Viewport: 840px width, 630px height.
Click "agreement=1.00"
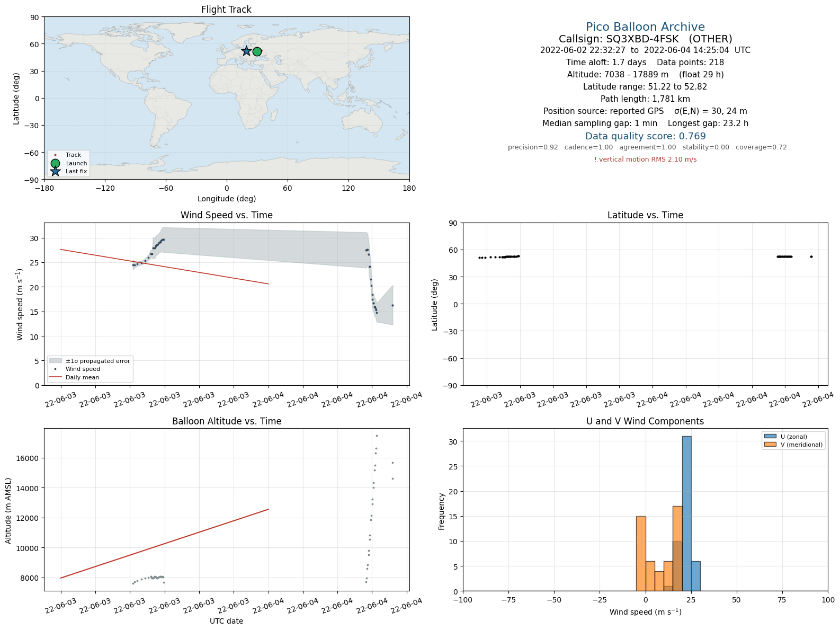pos(648,147)
